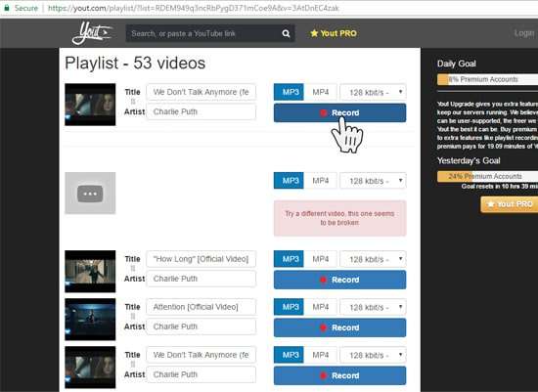Image resolution: width=538 pixels, height=392 pixels.
Task: Click the broken video error message
Action: coord(339,218)
